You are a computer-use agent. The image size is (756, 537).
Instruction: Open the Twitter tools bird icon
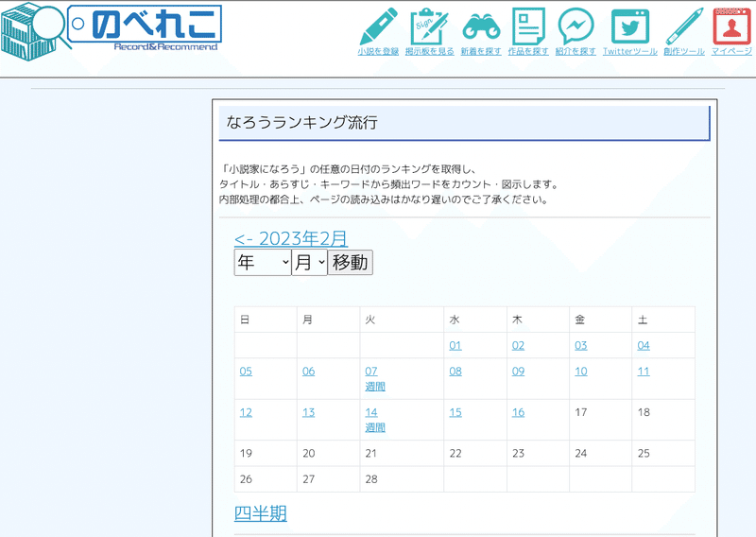pos(629,26)
